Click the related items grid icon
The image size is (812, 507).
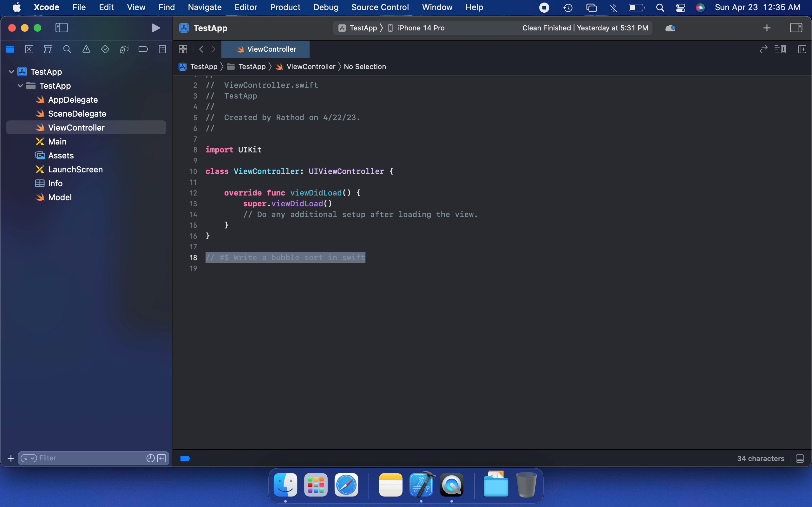[183, 49]
